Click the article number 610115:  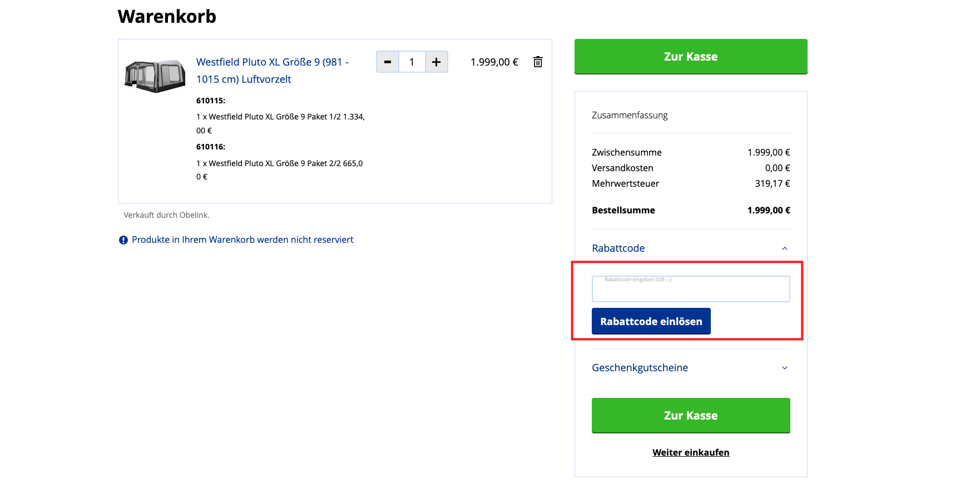(x=211, y=101)
